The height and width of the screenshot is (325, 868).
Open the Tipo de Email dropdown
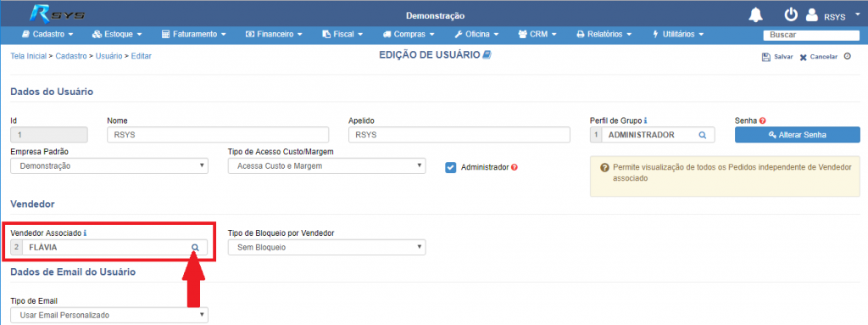[109, 315]
